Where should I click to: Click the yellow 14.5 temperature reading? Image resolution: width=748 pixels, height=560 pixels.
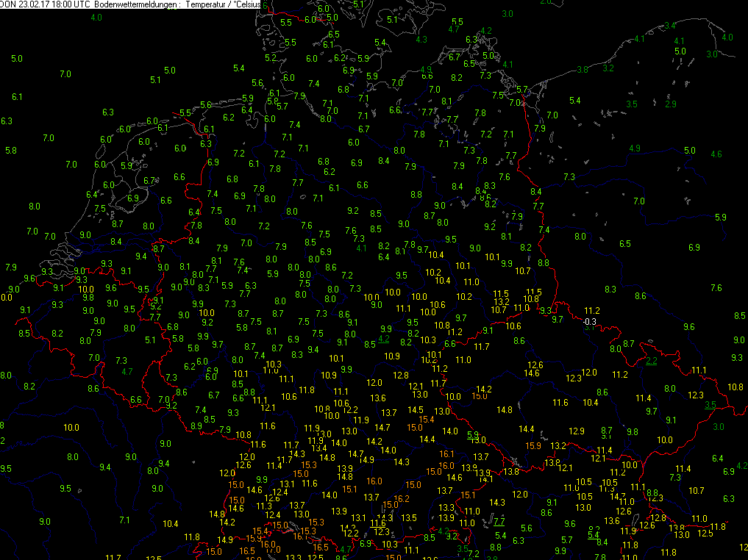[416, 409]
